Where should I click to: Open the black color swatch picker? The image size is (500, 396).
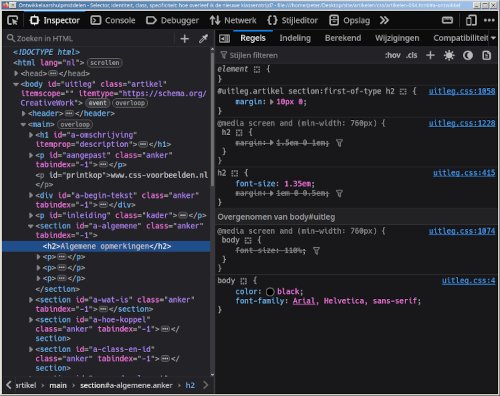tap(270, 292)
